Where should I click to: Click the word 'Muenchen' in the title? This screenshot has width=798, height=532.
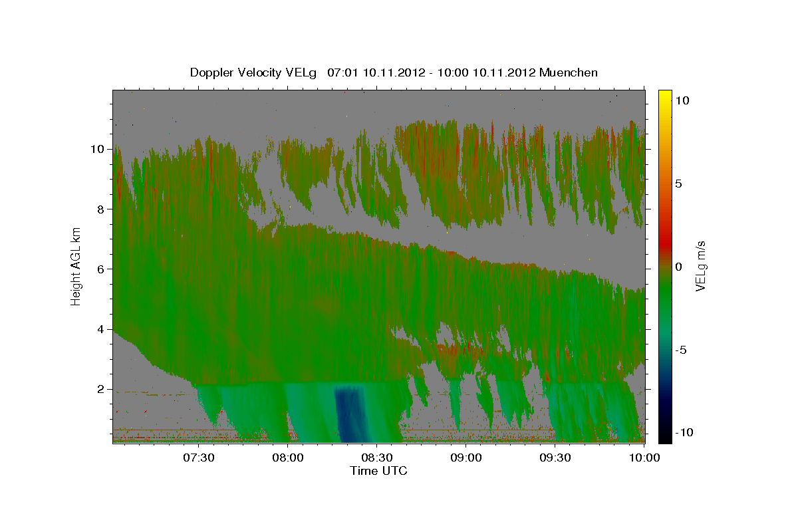tap(569, 72)
